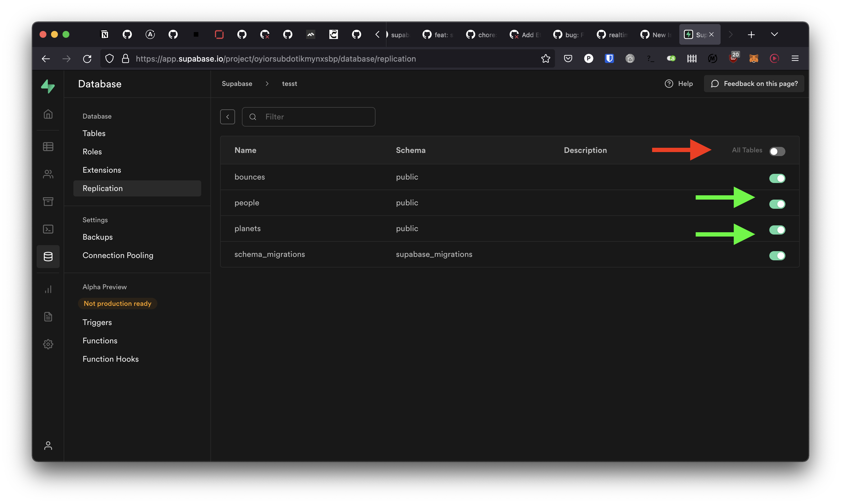841x504 pixels.
Task: Open the Table editor icon
Action: pos(48,147)
